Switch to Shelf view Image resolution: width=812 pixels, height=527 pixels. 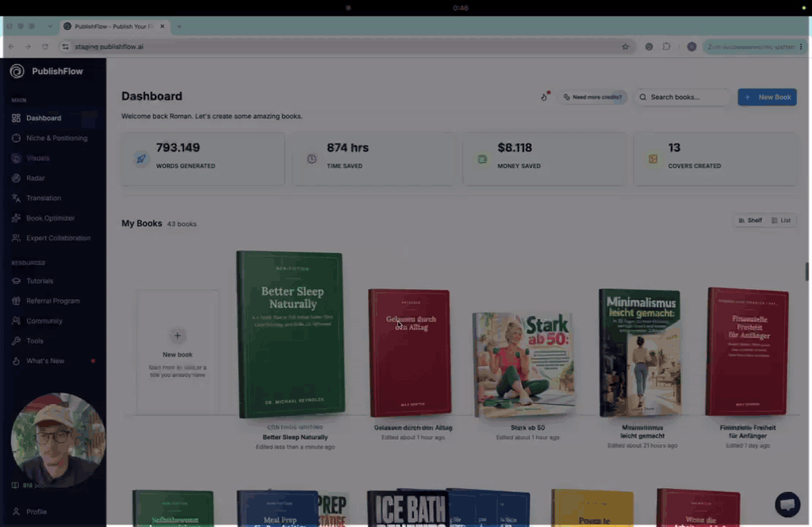tap(750, 220)
